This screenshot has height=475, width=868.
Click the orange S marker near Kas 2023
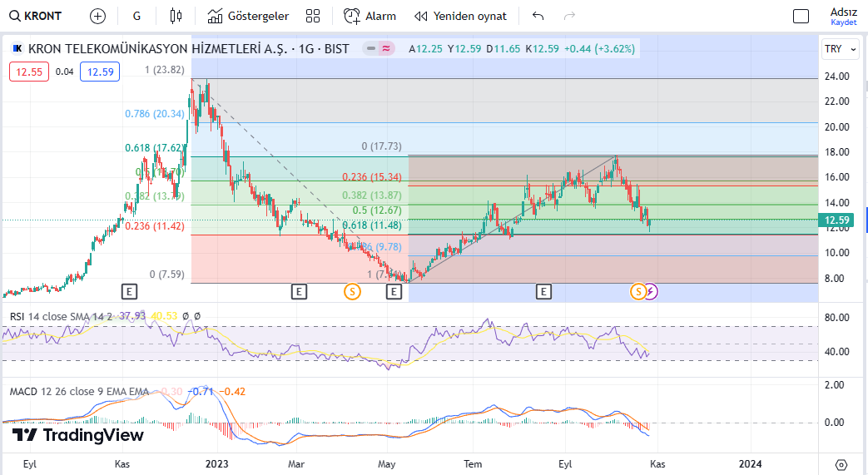coord(638,291)
